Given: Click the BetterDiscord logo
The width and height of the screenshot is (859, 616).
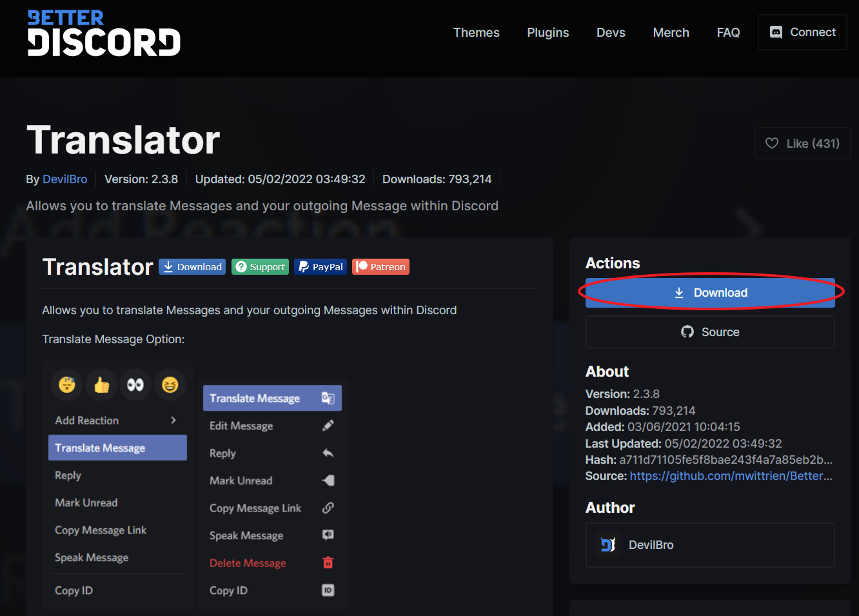Looking at the screenshot, I should (104, 34).
